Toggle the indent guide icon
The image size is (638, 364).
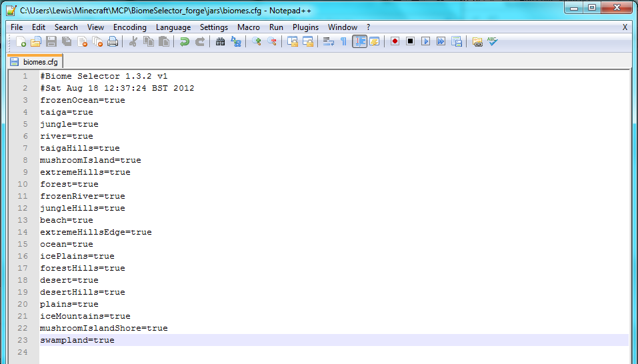pos(360,41)
